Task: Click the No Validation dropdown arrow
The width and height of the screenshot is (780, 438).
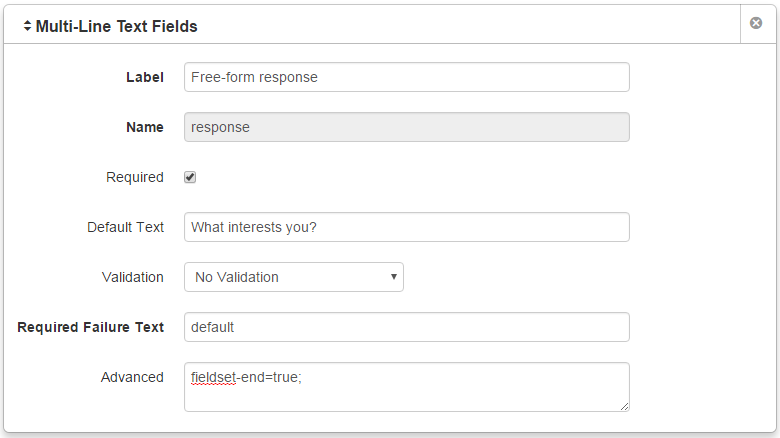Action: (x=393, y=277)
